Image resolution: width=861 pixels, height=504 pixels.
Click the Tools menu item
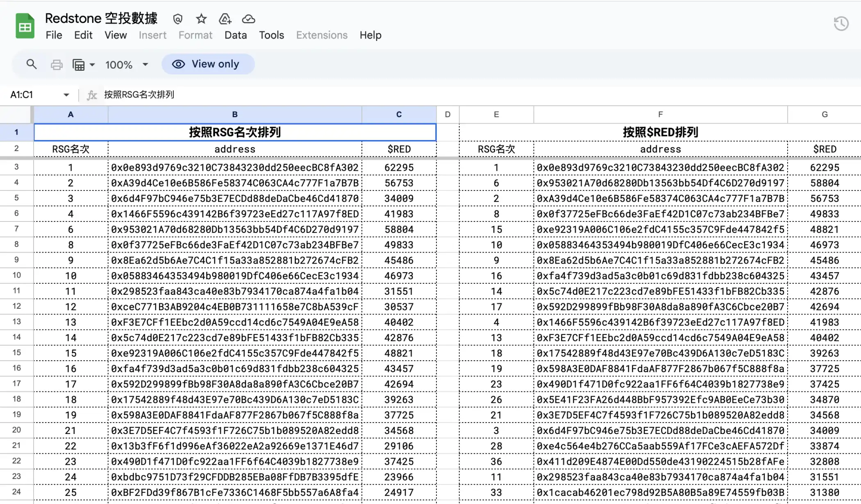point(271,35)
